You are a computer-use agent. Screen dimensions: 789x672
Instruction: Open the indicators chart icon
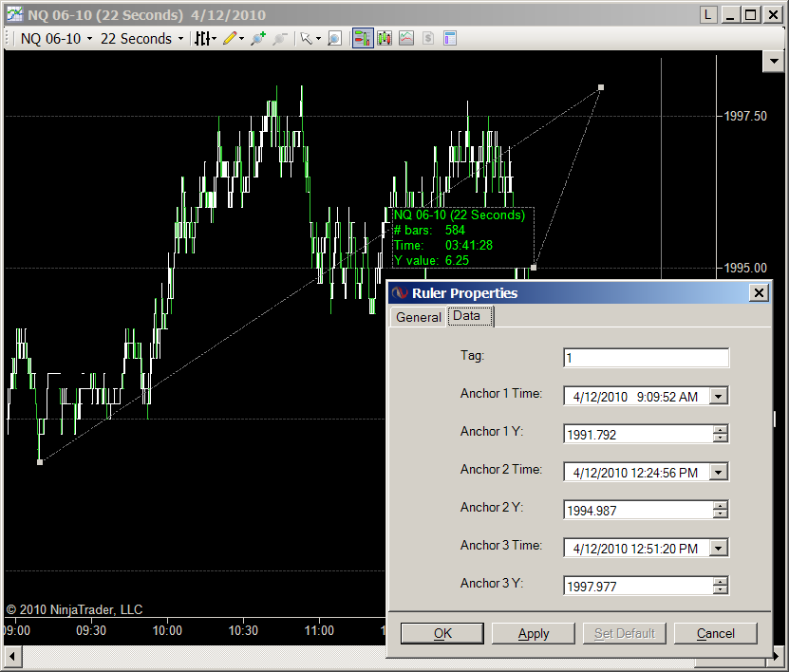[406, 38]
